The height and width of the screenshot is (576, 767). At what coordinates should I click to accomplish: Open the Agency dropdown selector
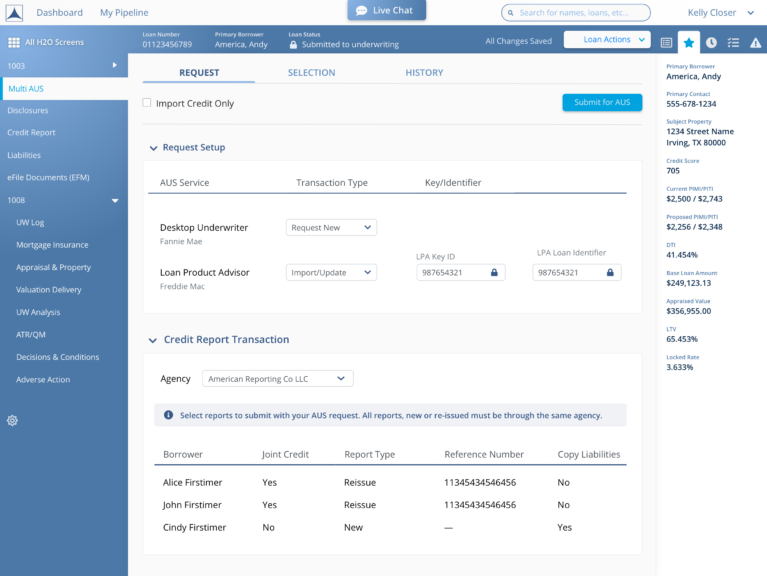277,379
